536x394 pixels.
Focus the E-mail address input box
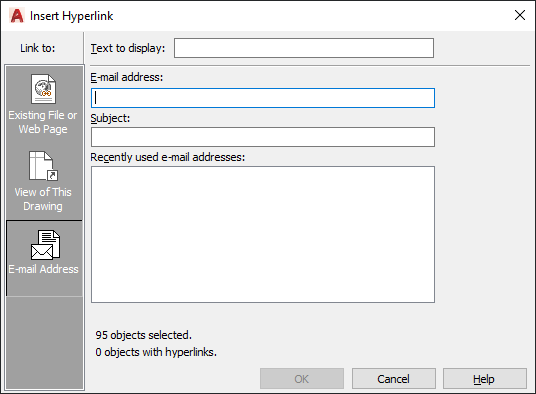pyautogui.click(x=263, y=98)
